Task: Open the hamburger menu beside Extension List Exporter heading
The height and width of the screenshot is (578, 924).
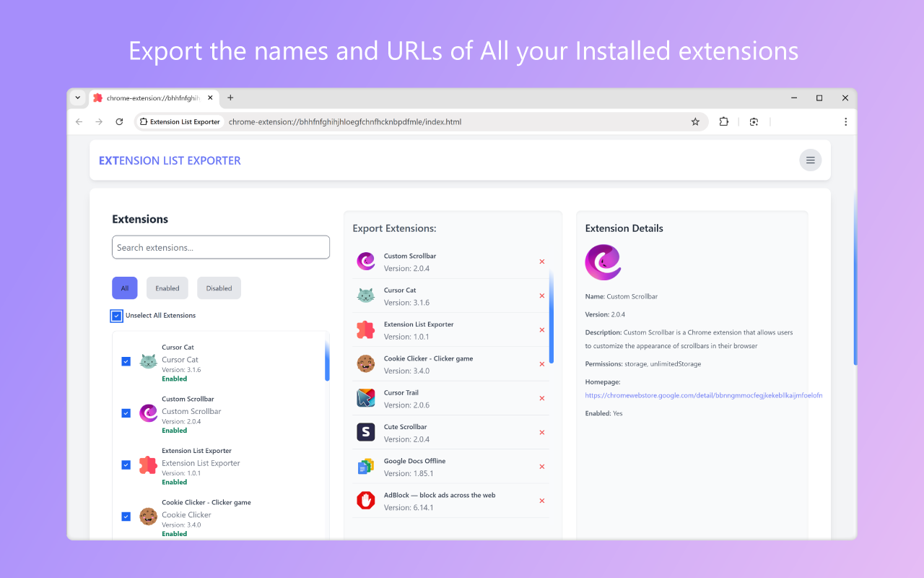Action: point(810,160)
